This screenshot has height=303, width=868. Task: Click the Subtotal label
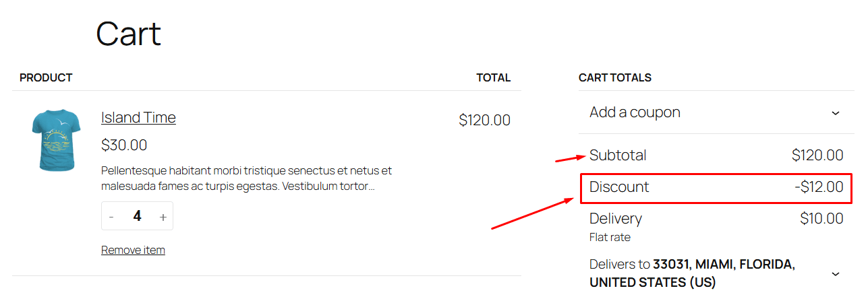[618, 156]
